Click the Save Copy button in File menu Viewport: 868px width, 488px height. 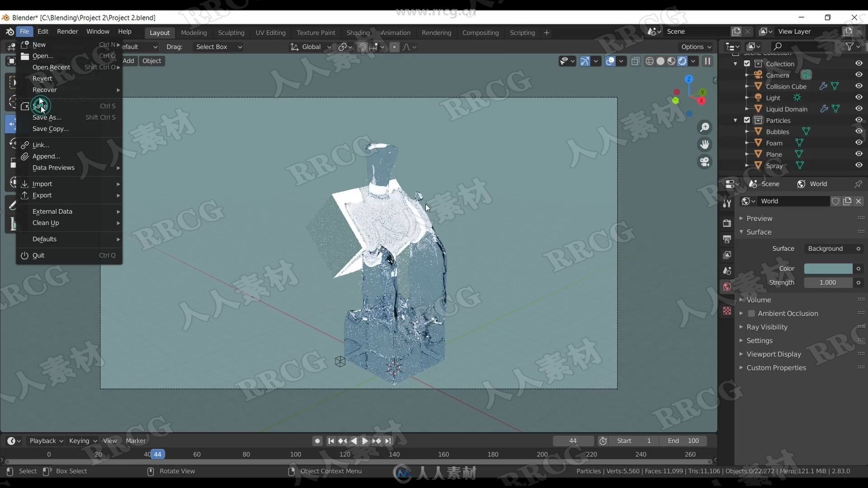(x=51, y=129)
